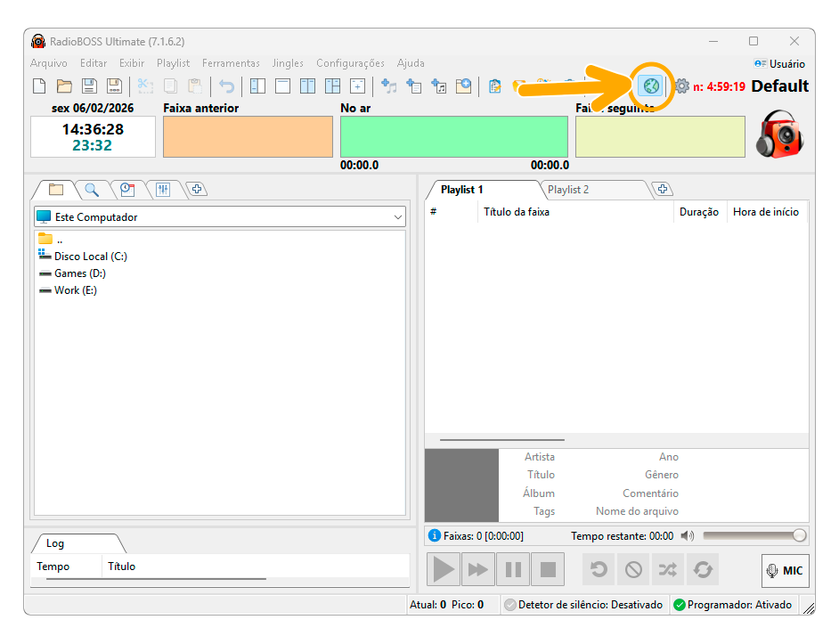Viewport: 839px width, 644px height.
Task: Toggle shuffle playback mode
Action: (668, 570)
